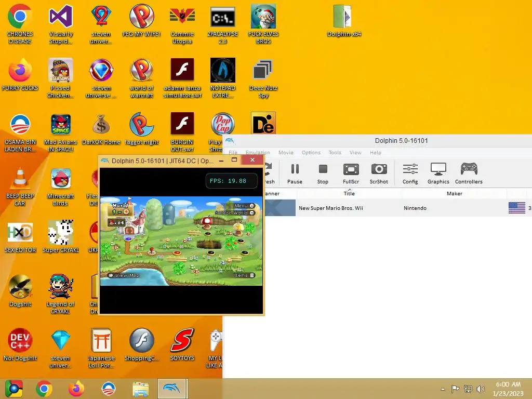532x399 pixels.
Task: Select the Commie Utopia desktop icon
Action: 182,24
